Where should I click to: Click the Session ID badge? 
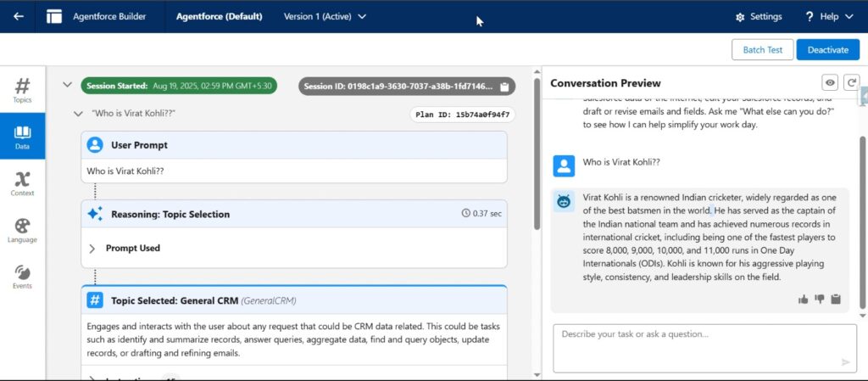click(406, 87)
